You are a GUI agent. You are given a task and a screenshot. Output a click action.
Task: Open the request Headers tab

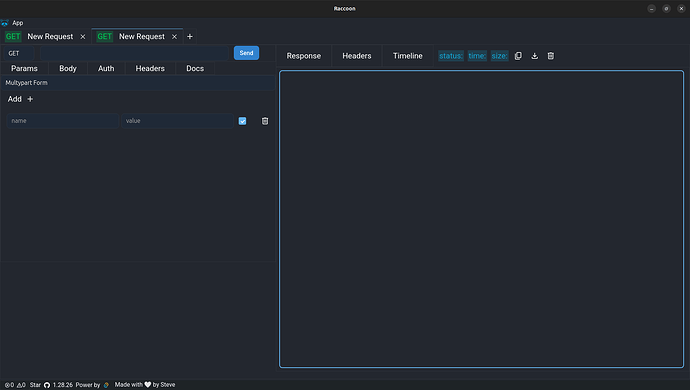[x=150, y=69]
